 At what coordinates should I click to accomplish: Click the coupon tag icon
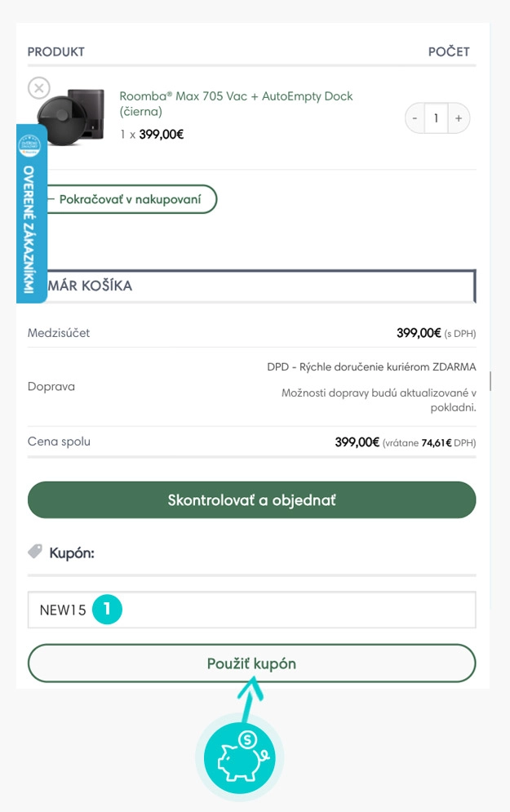tap(35, 552)
